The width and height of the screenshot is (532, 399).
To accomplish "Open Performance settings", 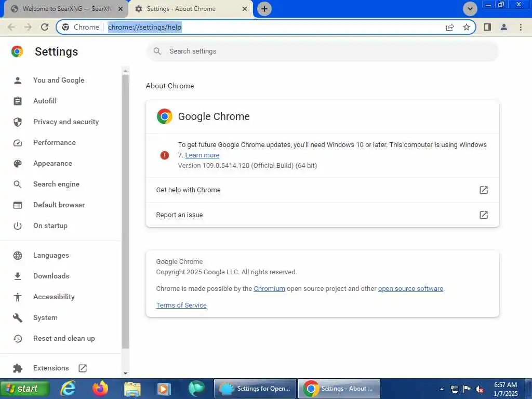I will [54, 142].
